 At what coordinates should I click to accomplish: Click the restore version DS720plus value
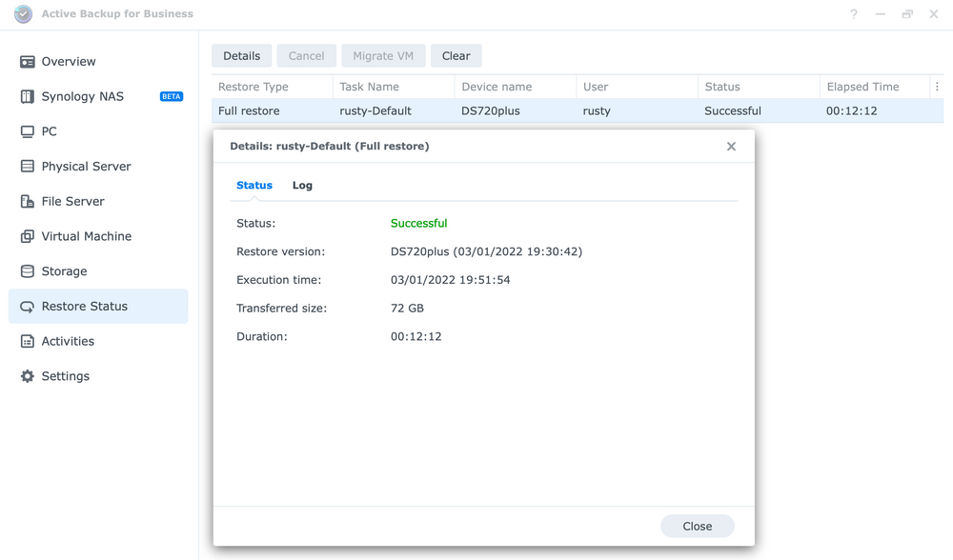point(486,251)
